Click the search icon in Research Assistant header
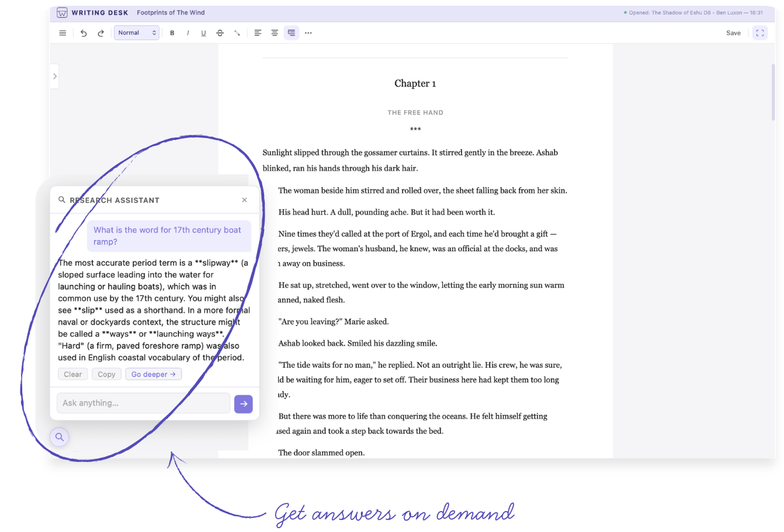Image resolution: width=784 pixels, height=532 pixels. point(62,200)
